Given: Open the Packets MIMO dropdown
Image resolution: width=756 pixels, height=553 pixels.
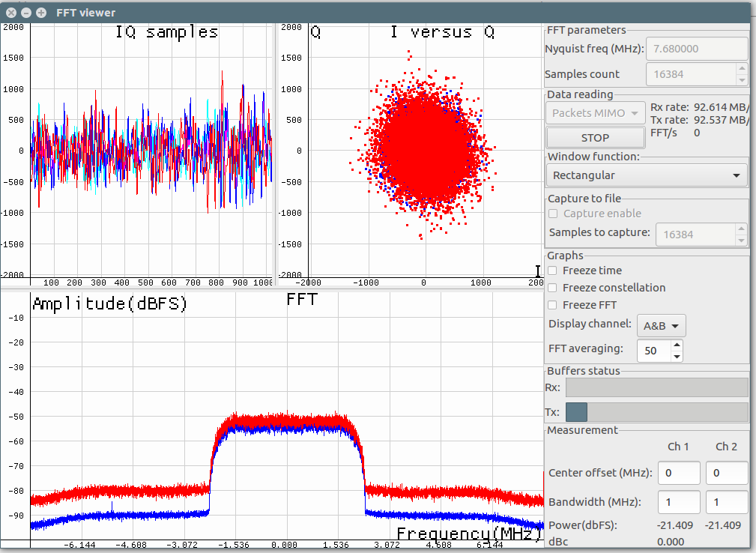Looking at the screenshot, I should point(595,113).
